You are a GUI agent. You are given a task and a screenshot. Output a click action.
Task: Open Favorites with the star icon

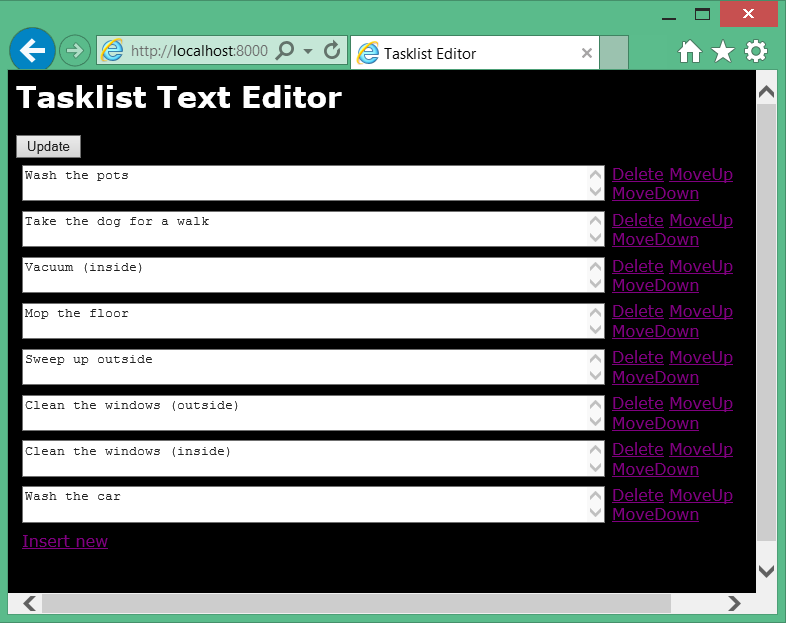723,52
